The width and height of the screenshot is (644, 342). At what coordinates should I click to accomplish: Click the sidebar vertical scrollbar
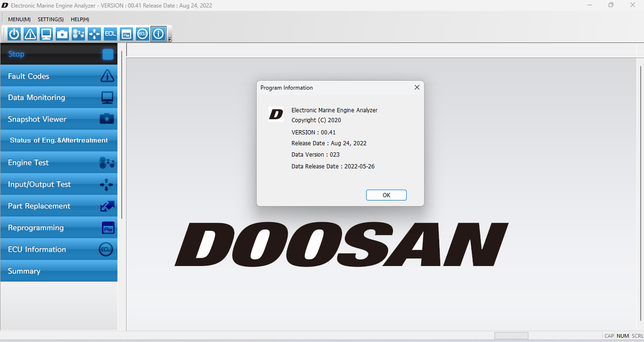122,134
